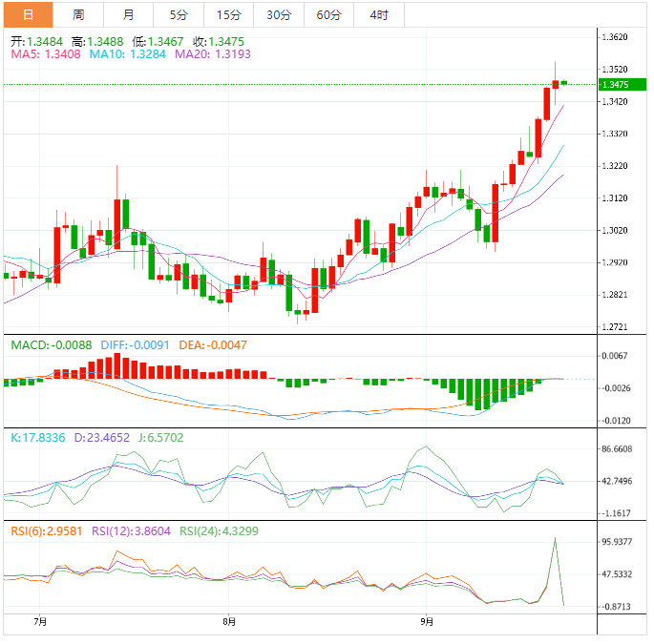The image size is (654, 644).
Task: Click the 95.9377 RSI axis label
Action: (617, 542)
